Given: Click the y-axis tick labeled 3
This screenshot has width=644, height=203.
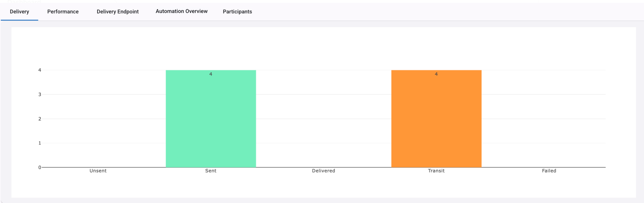Looking at the screenshot, I should tap(40, 94).
